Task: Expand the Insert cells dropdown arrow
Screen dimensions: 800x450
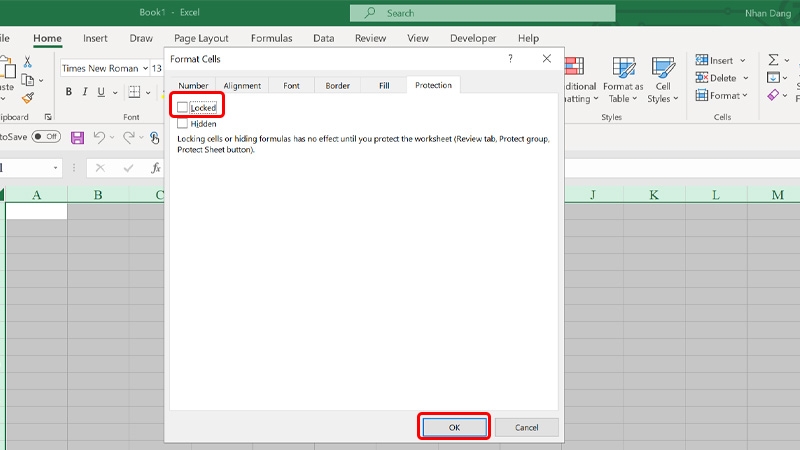Action: (743, 61)
